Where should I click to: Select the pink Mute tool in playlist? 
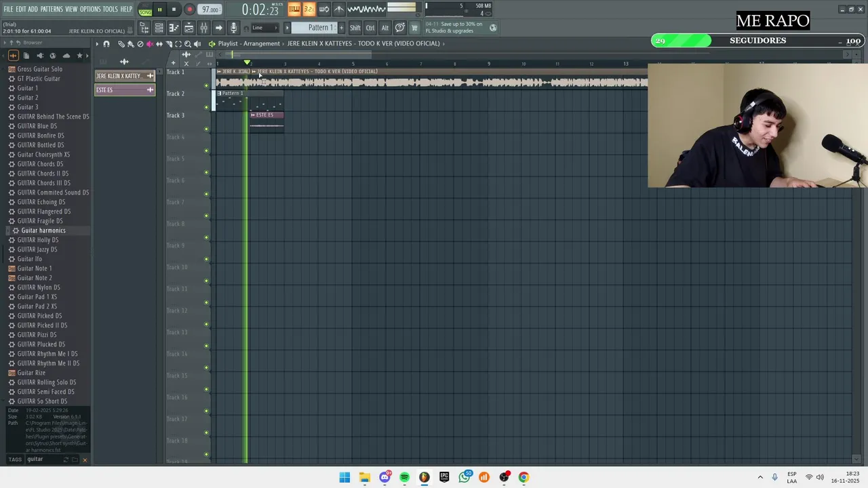coord(150,44)
